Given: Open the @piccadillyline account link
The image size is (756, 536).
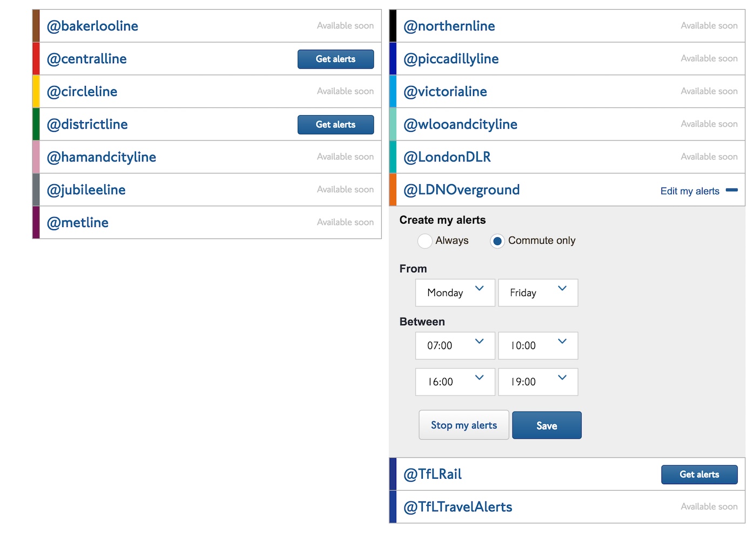Looking at the screenshot, I should (x=451, y=59).
